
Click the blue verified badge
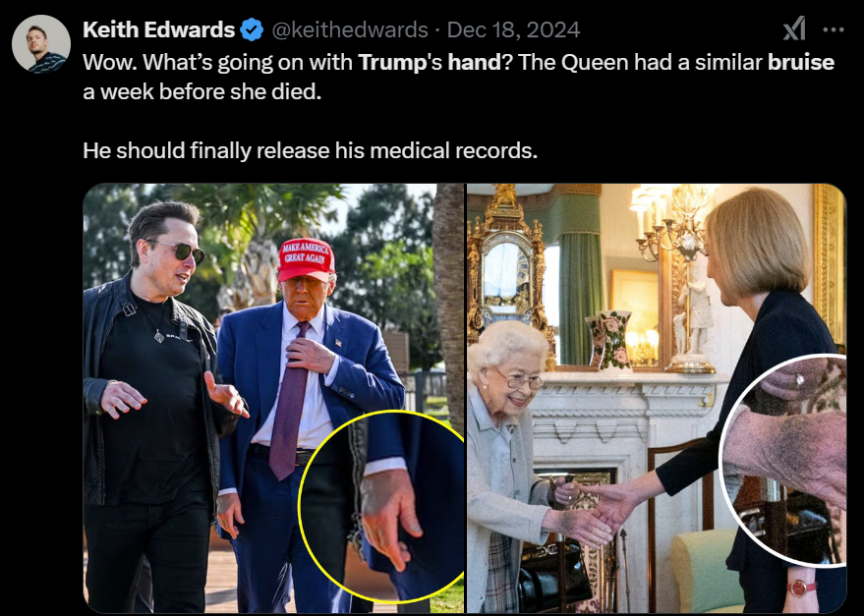click(x=252, y=29)
